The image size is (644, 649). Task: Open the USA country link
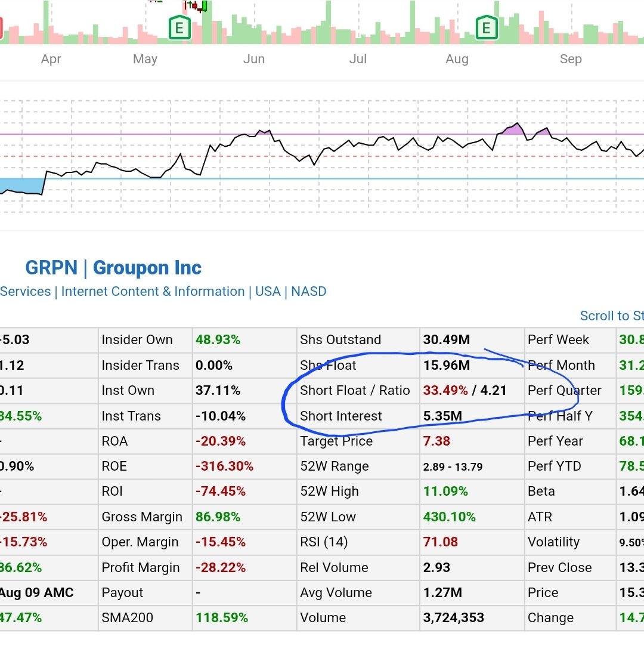tap(268, 291)
